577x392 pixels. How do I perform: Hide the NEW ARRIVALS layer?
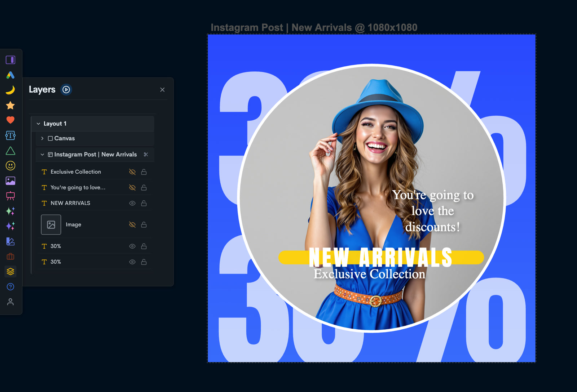[x=132, y=203]
